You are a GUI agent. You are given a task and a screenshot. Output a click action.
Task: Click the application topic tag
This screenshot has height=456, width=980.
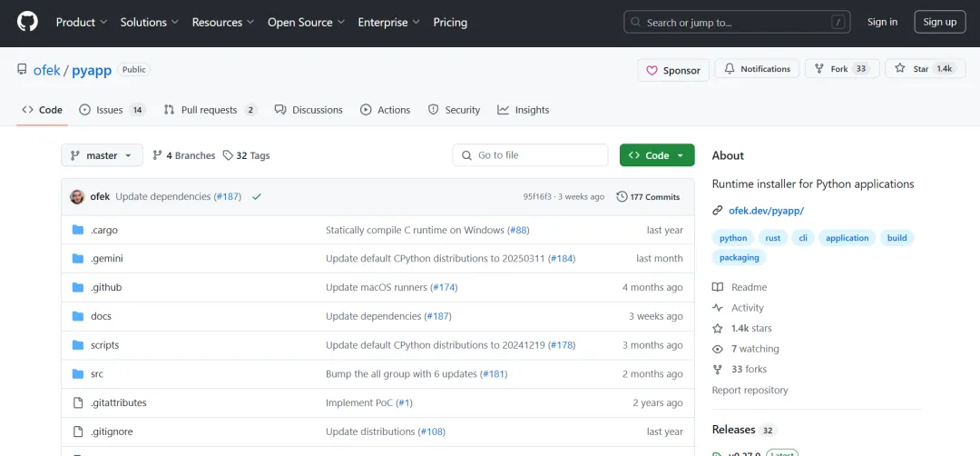tap(847, 238)
